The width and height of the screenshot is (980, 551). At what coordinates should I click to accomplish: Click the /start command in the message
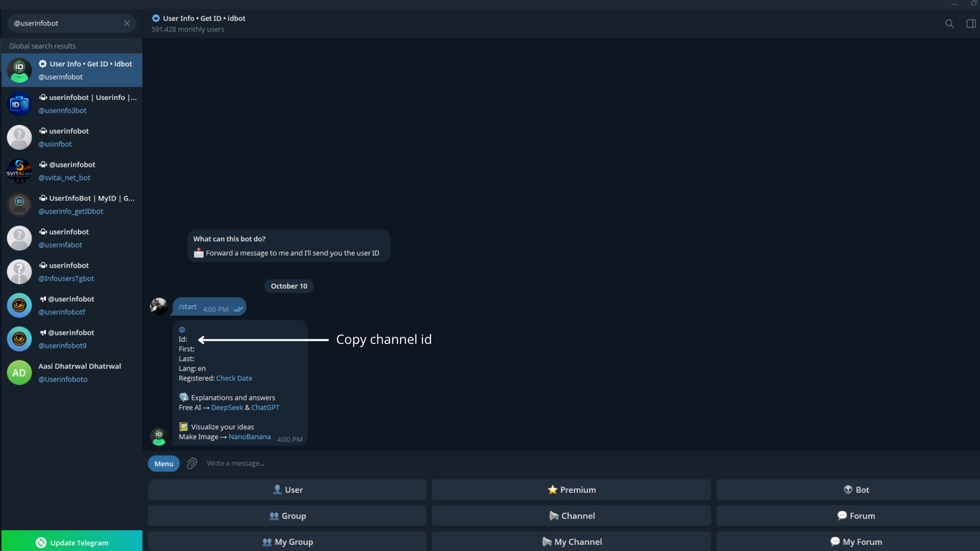pos(187,307)
